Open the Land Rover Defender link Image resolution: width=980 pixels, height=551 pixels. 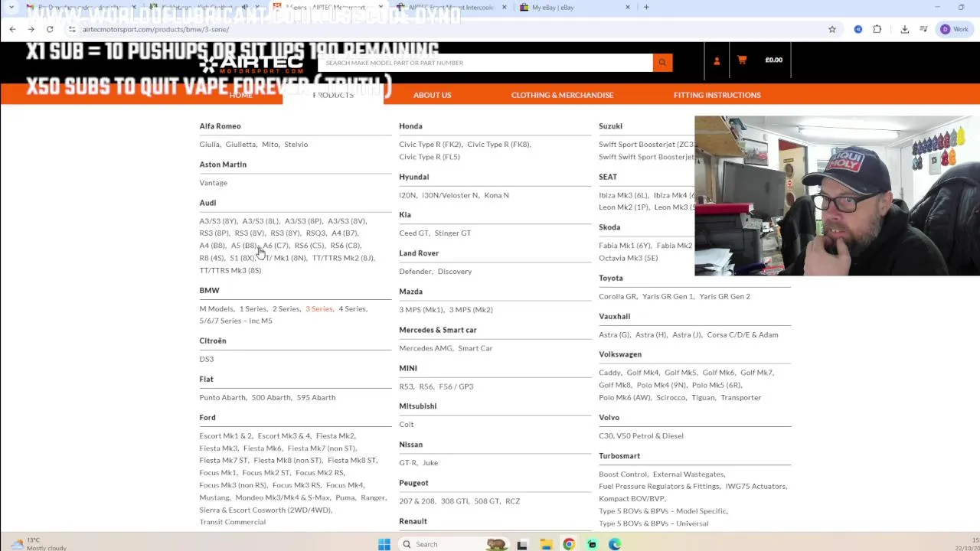(x=415, y=272)
